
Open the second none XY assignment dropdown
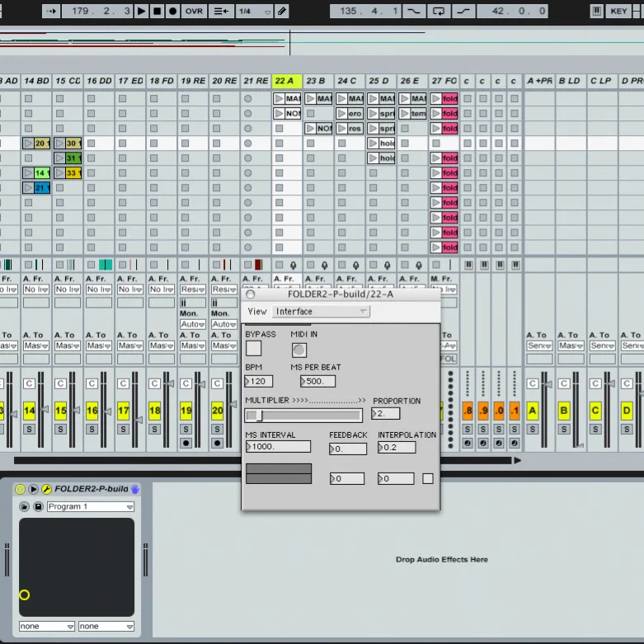tap(106, 627)
